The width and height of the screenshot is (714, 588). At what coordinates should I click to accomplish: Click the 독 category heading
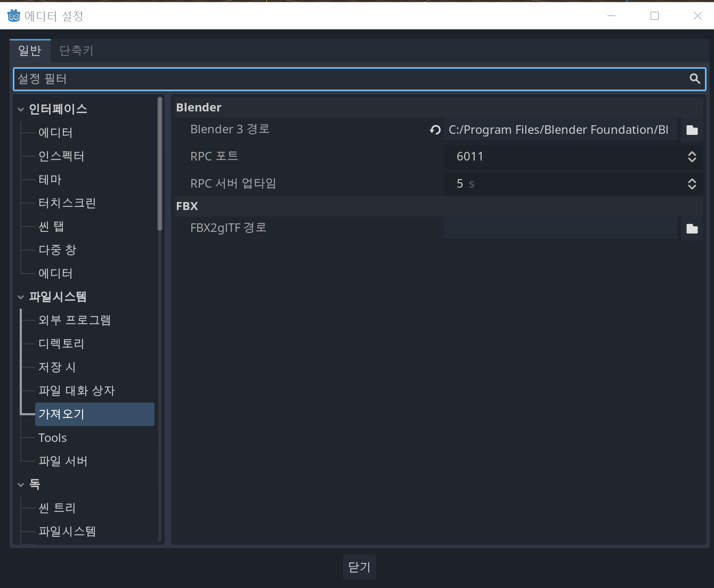35,485
